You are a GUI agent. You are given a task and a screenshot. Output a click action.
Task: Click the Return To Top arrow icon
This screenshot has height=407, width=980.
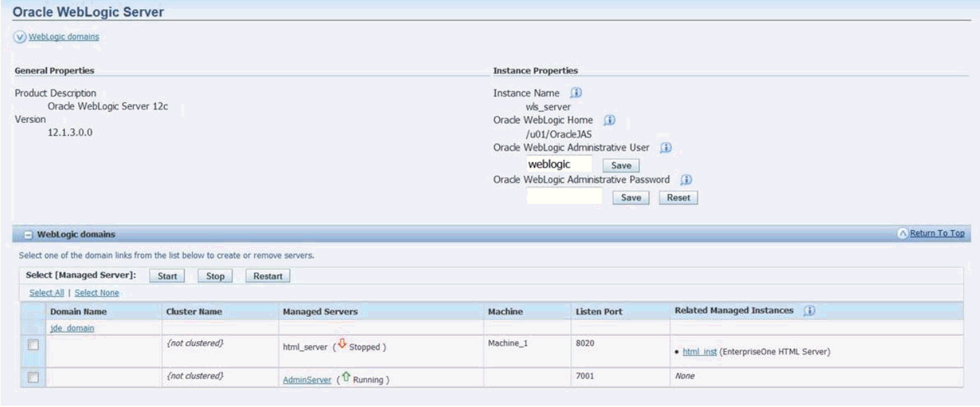click(901, 233)
